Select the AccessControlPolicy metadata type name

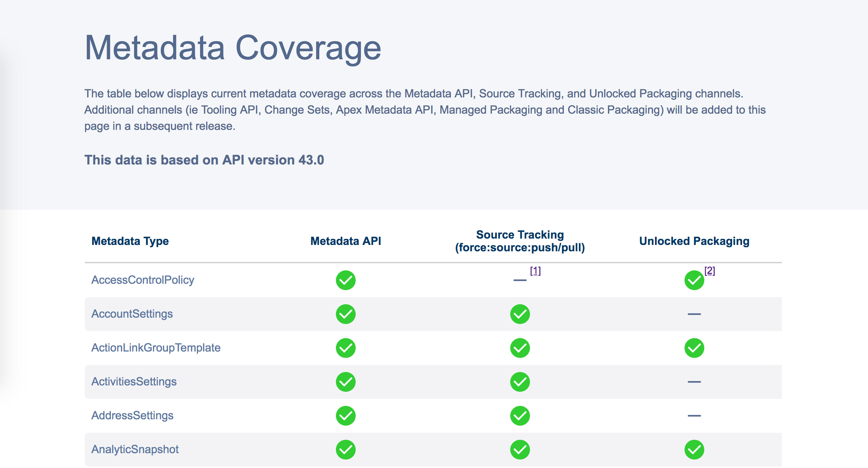click(143, 280)
